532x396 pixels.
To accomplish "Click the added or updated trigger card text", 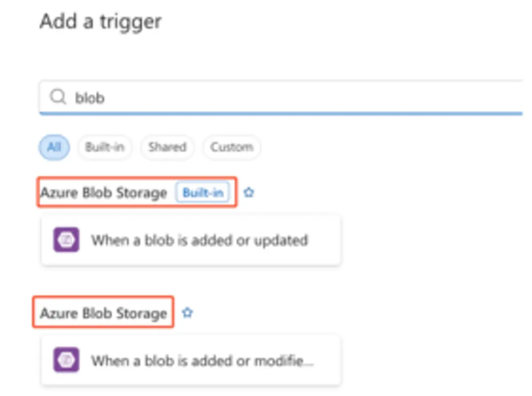I will tap(199, 240).
